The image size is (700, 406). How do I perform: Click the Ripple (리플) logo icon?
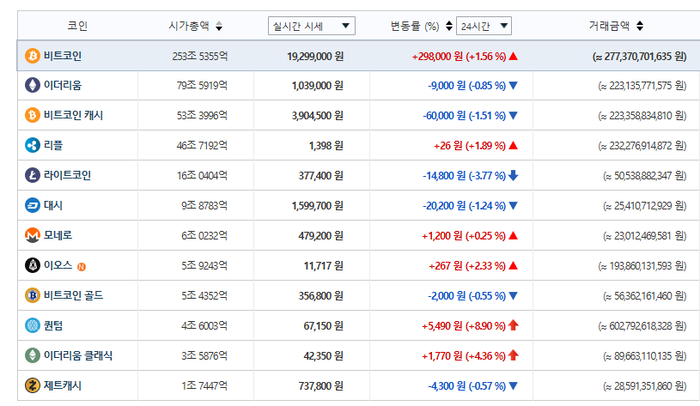point(32,145)
